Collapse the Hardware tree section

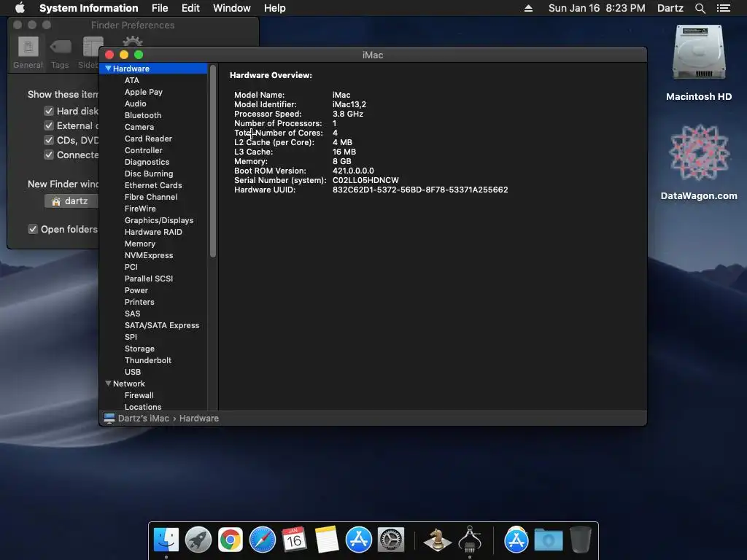tap(108, 69)
